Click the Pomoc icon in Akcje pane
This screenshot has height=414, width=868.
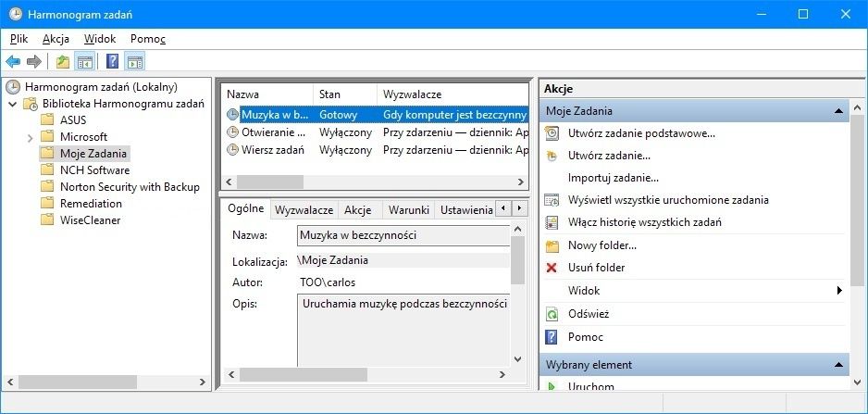coord(552,337)
